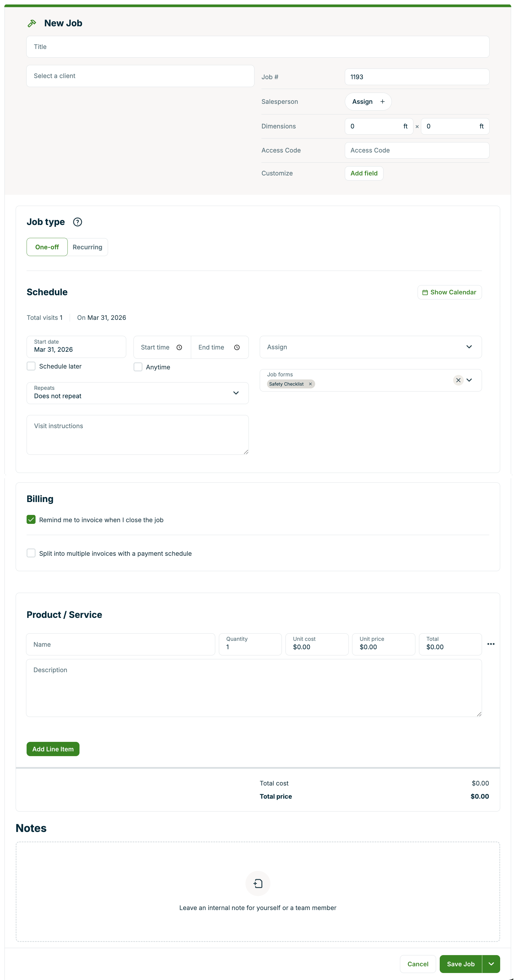Select the One-off job type
Viewport: 515px width, 980px height.
pos(47,247)
